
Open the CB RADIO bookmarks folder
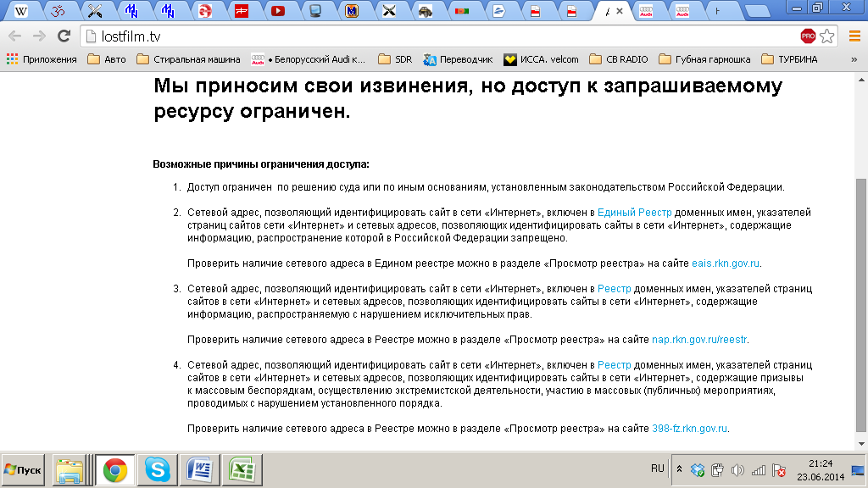coord(618,59)
